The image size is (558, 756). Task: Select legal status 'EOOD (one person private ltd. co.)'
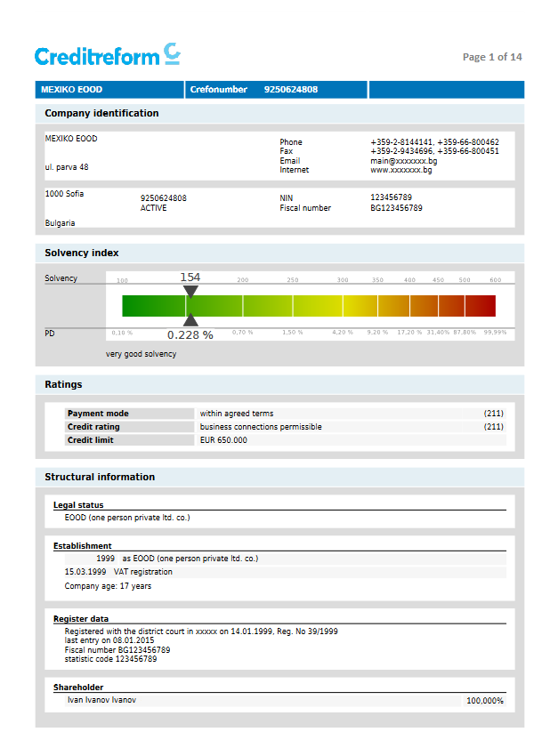coord(127,518)
